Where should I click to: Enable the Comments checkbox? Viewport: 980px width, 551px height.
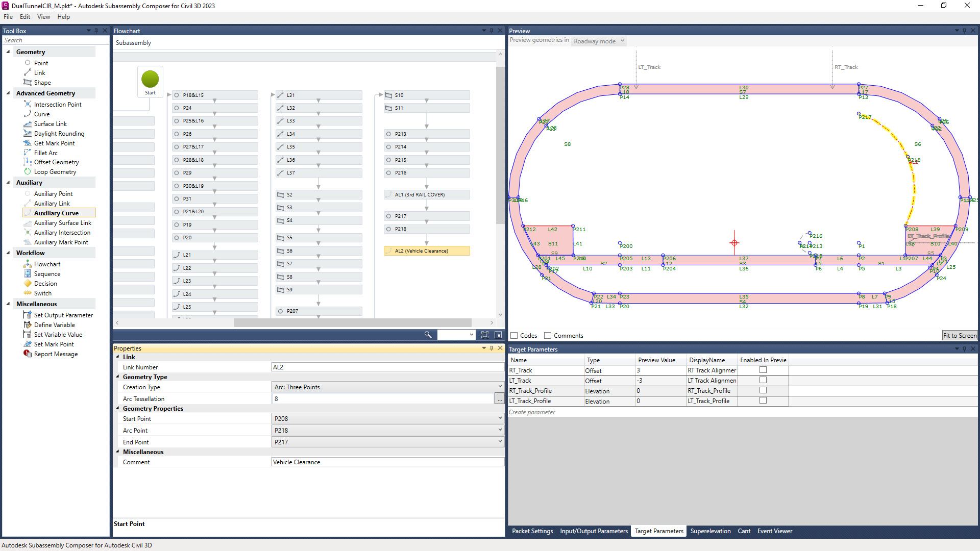coord(548,336)
